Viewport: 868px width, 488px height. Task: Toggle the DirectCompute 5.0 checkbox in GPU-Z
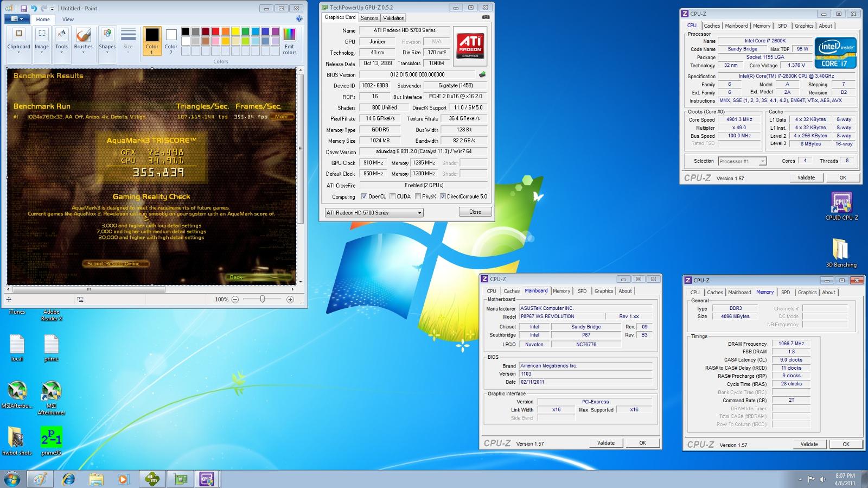coord(443,197)
